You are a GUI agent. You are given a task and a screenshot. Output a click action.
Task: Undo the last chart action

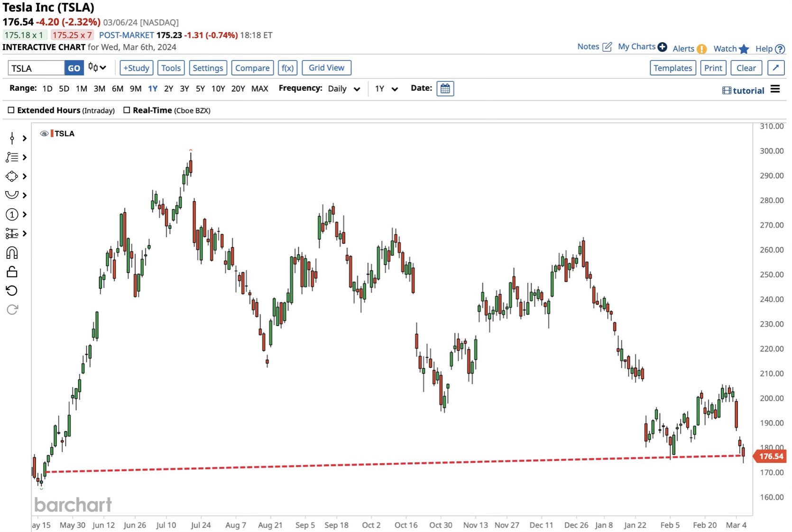coord(12,291)
